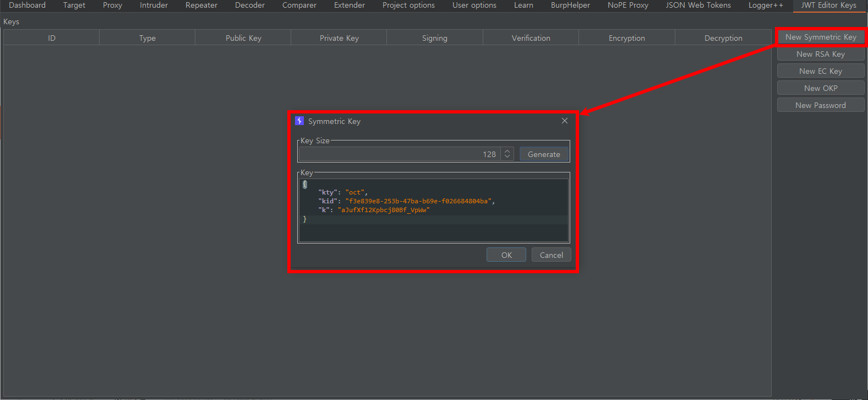Sort keys by ID column

click(52, 38)
